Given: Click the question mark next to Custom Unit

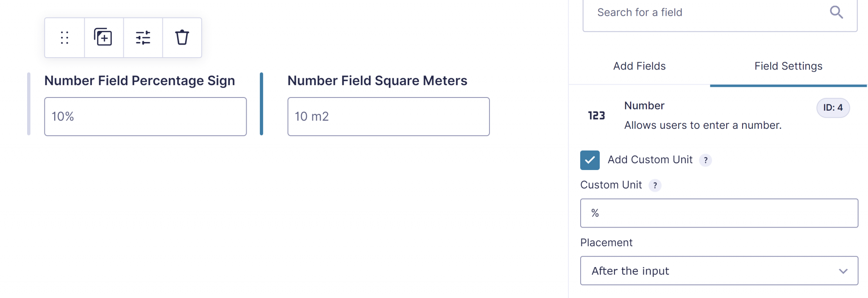Looking at the screenshot, I should pos(655,185).
